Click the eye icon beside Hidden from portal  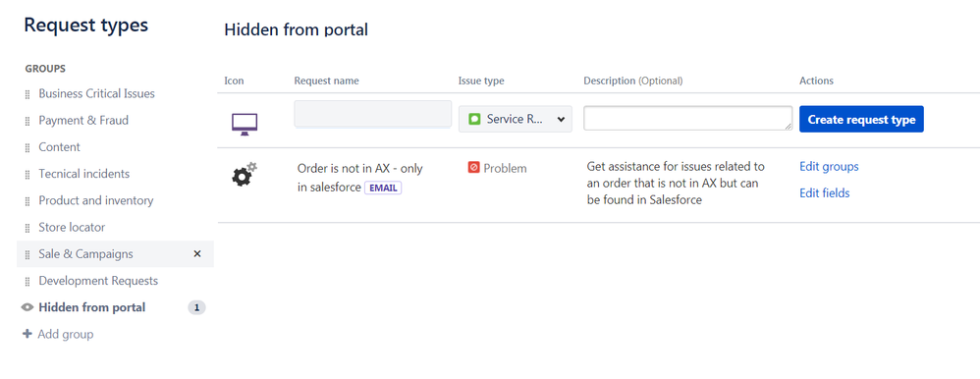point(27,307)
